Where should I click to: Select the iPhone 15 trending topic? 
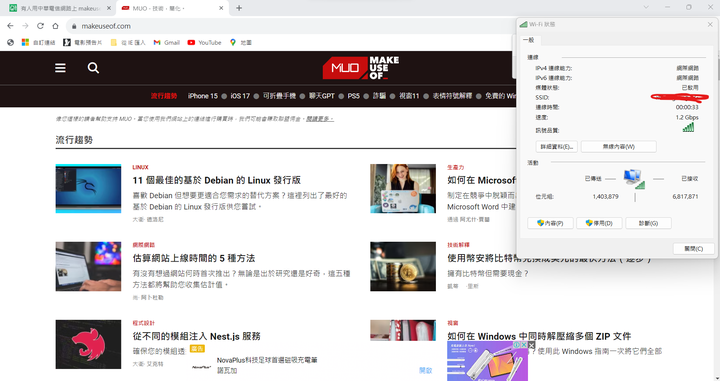point(202,96)
